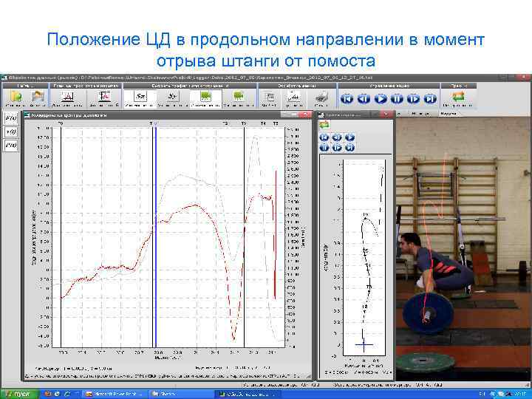Select the tab beside the bold tab above the video

pyautogui.click(x=420, y=114)
